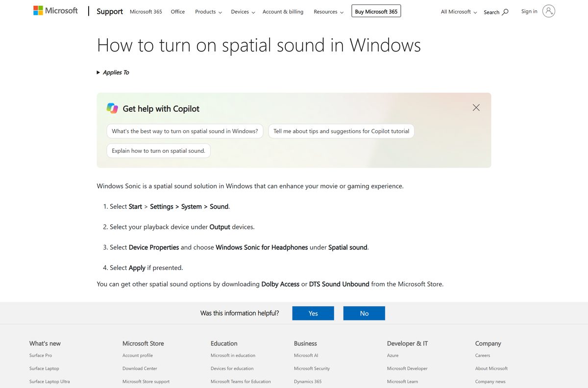Open the Resources dropdown menu

pos(329,12)
